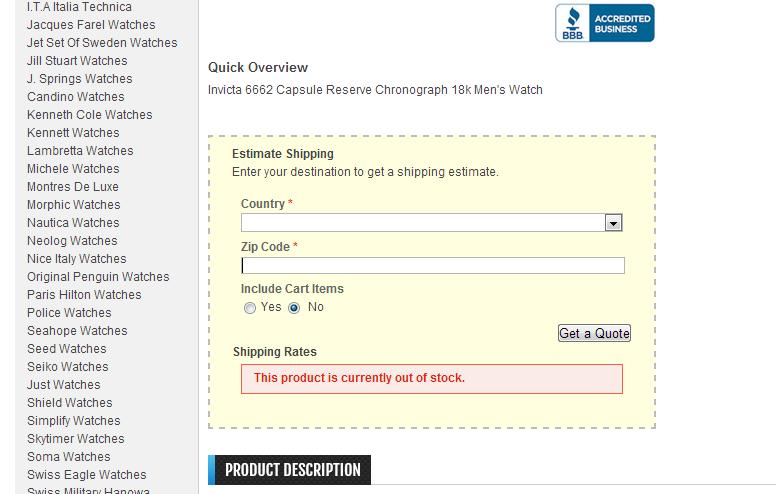Select the No radio for cart items

[294, 308]
